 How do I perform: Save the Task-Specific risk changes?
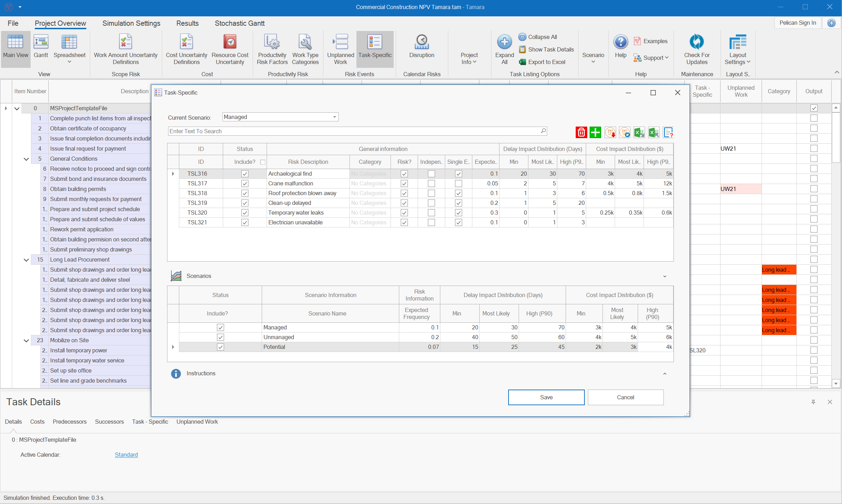click(546, 397)
